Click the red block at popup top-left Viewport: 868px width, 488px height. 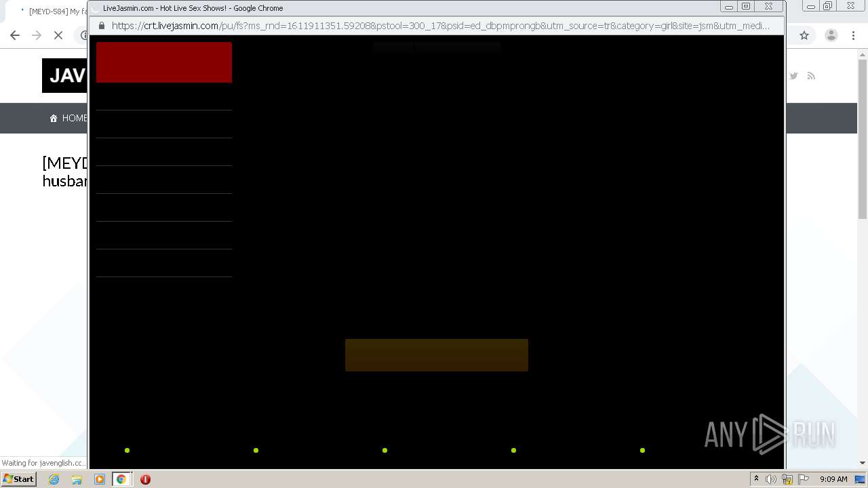(x=164, y=62)
